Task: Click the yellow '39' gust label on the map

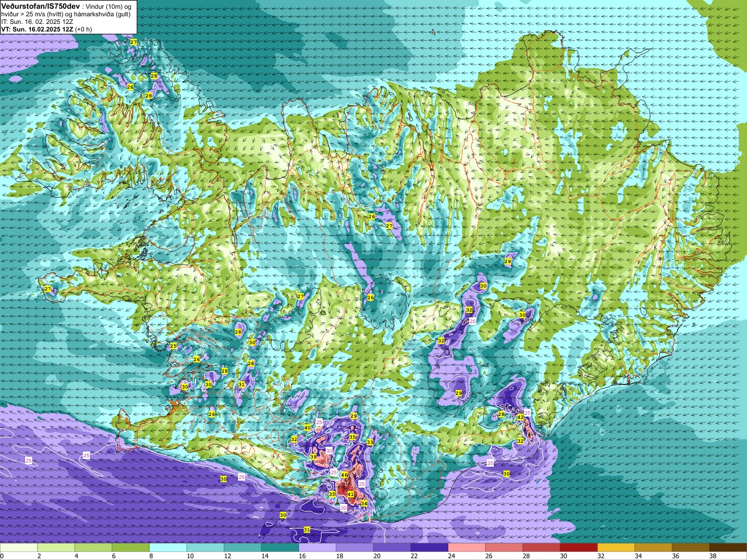Action: click(x=313, y=457)
